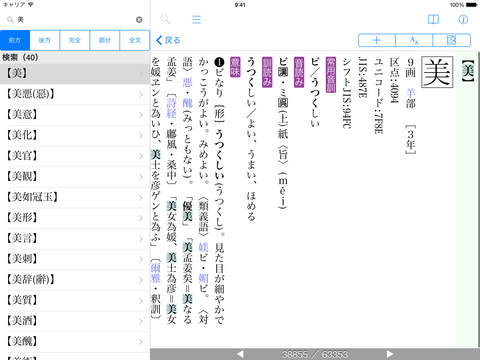Open the book split-view icon
The image size is (480, 360).
tap(433, 19)
